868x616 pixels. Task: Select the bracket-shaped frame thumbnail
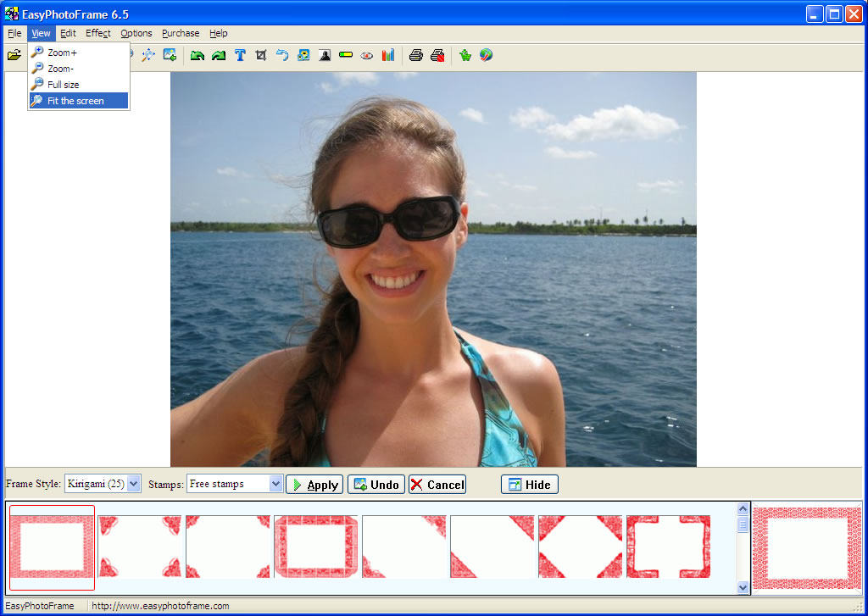coord(669,547)
